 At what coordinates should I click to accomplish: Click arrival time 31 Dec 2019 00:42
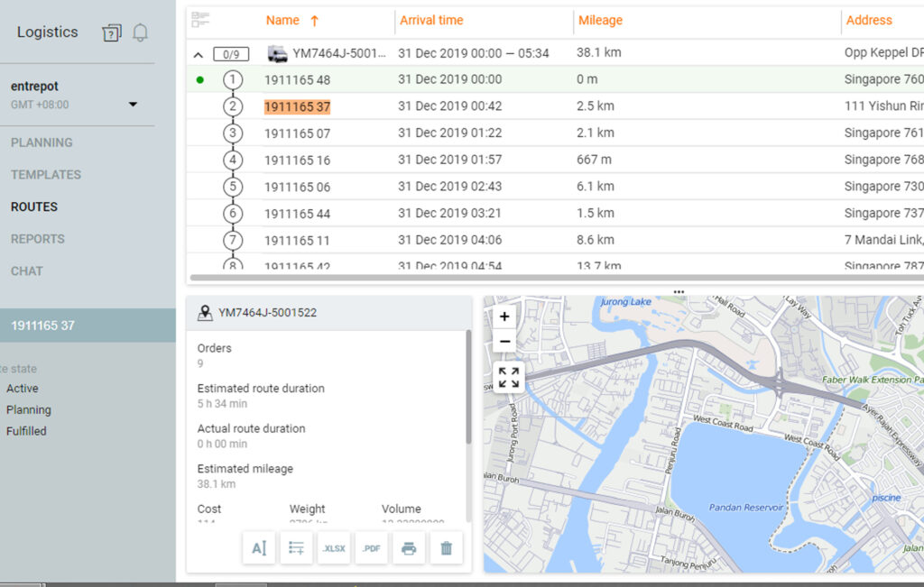pyautogui.click(x=449, y=106)
